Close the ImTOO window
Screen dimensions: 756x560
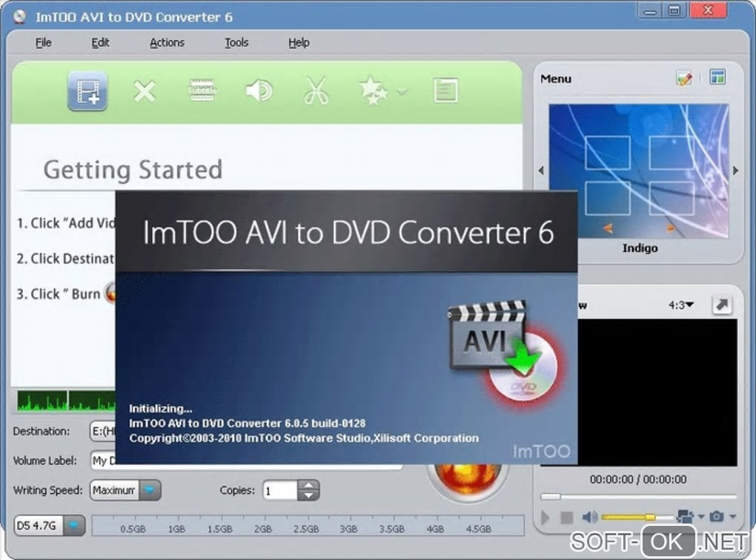(x=708, y=10)
